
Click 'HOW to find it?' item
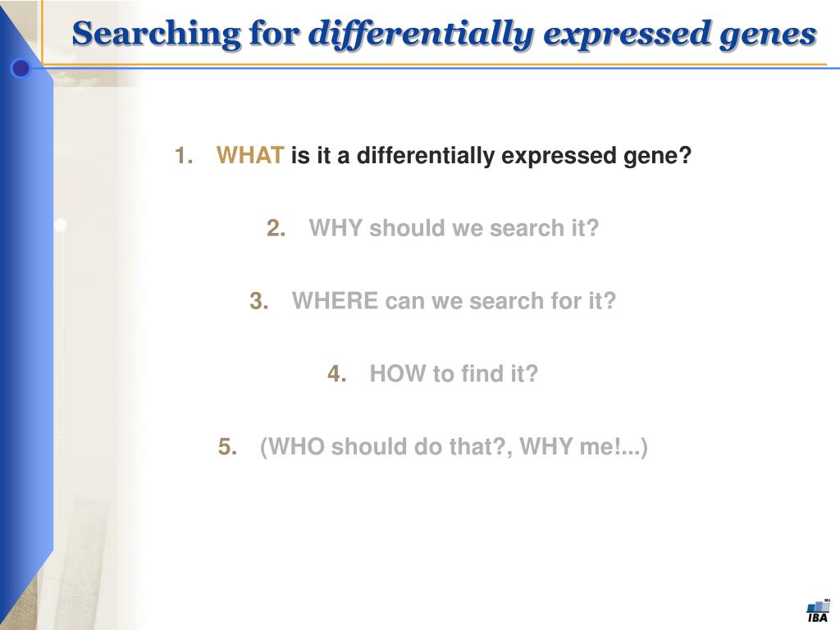(x=454, y=374)
